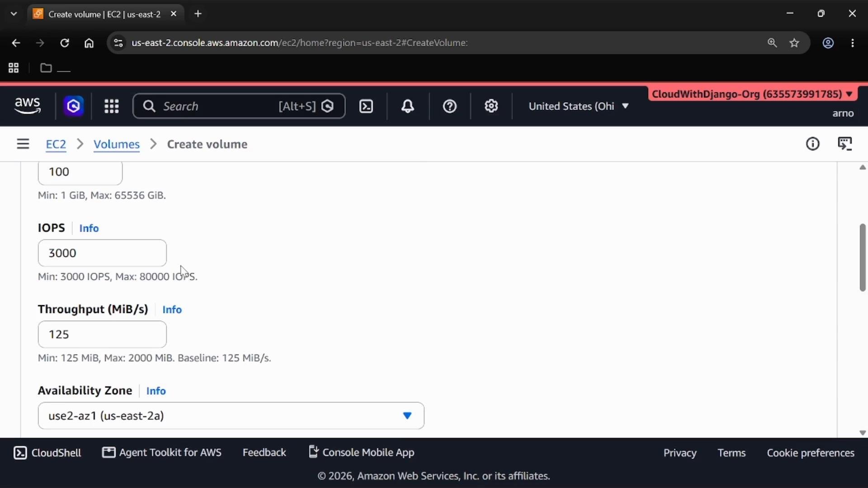Click the size field containing 100
Image resolution: width=868 pixels, height=488 pixels.
pos(80,173)
